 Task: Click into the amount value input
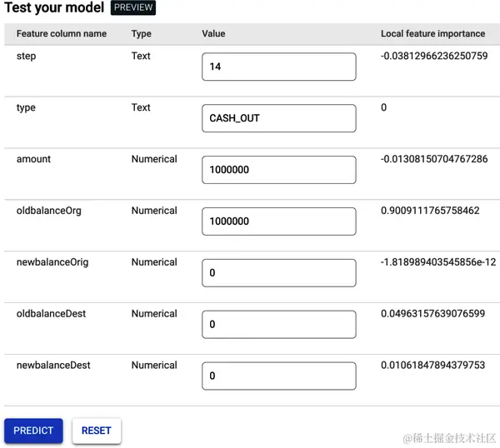click(x=278, y=170)
